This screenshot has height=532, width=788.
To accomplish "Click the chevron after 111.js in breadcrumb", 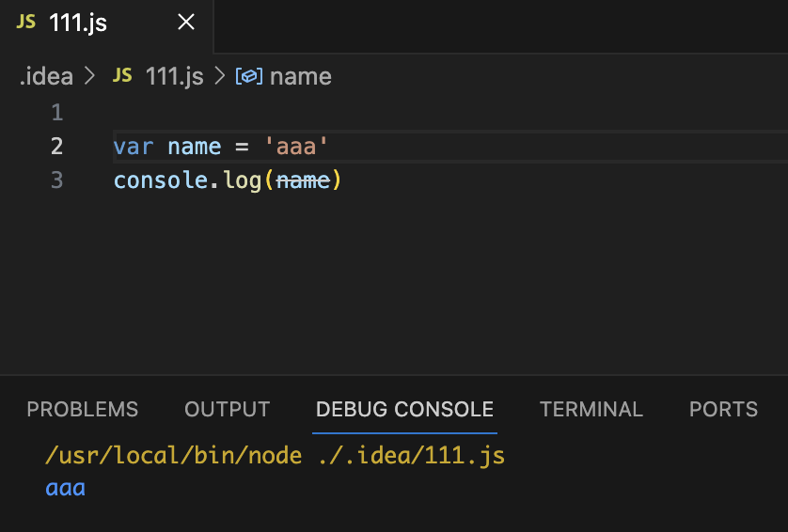I will (x=220, y=76).
